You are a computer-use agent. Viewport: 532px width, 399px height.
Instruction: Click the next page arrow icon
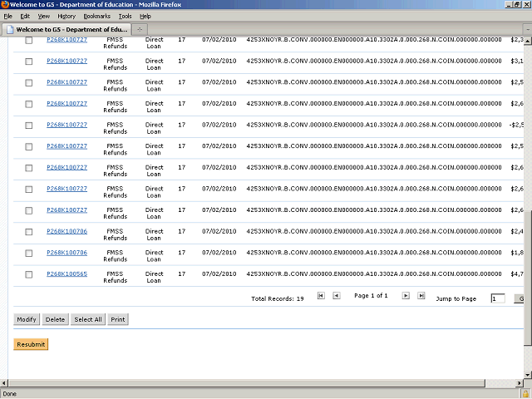point(406,296)
